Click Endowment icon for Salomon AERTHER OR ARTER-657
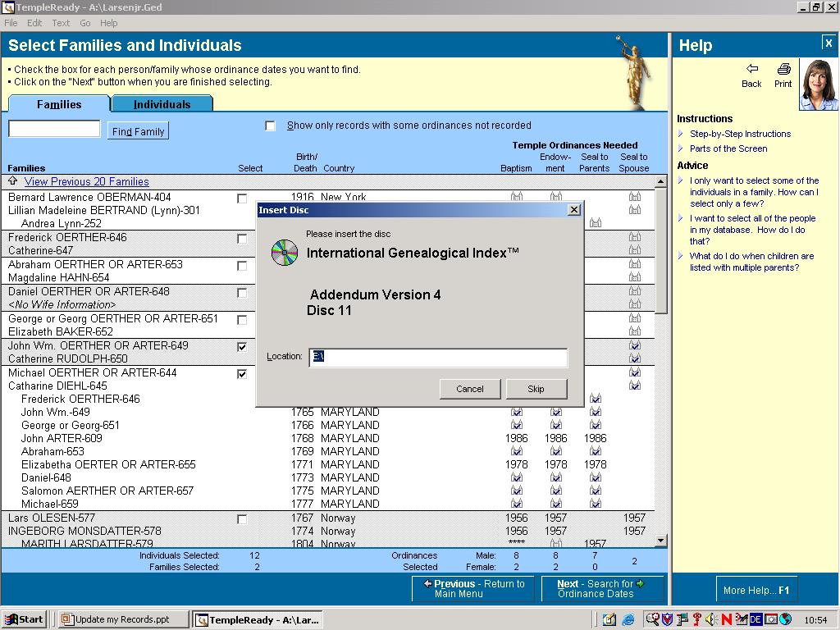The width and height of the screenshot is (840, 630). [556, 491]
